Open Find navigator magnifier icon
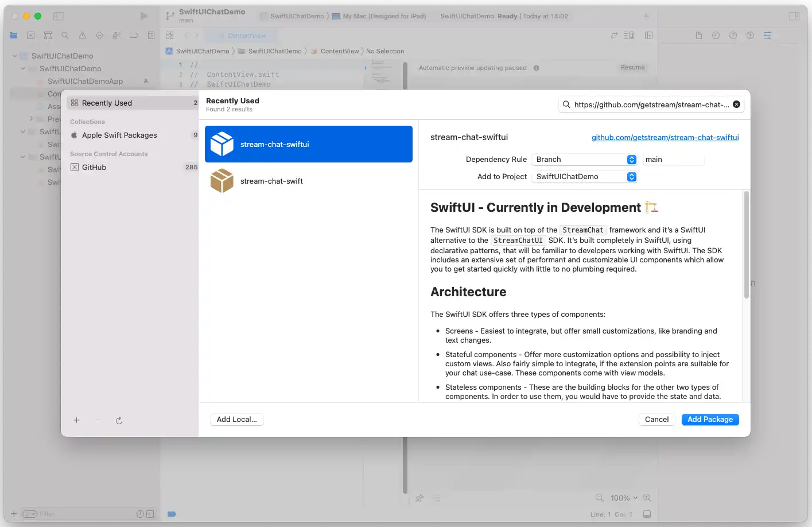This screenshot has width=812, height=527. [65, 36]
